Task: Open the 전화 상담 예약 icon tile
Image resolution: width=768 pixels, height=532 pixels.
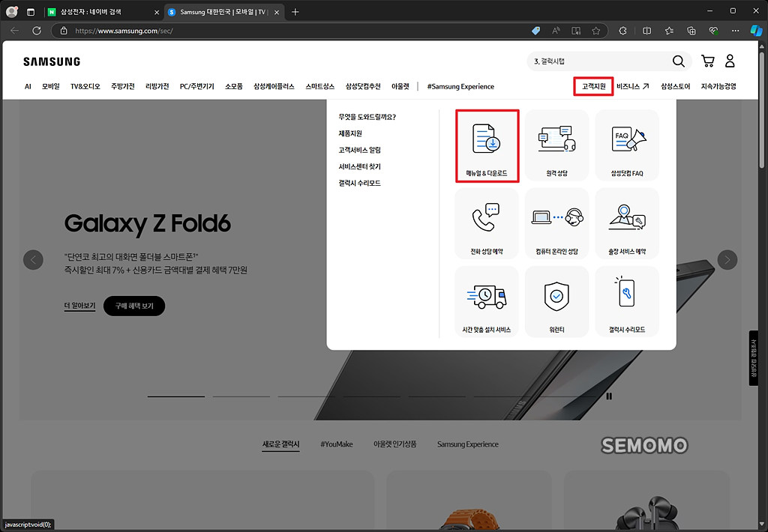Action: (x=487, y=224)
